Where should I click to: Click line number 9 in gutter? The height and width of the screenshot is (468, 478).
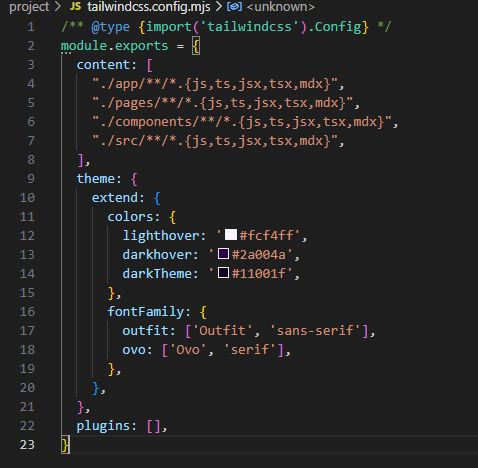31,179
